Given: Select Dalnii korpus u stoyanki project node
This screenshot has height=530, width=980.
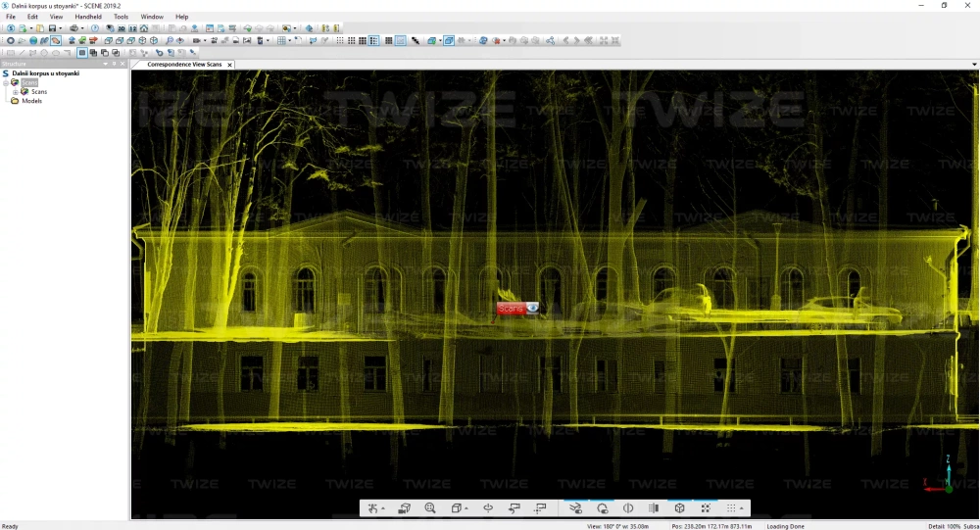Looking at the screenshot, I should pyautogui.click(x=45, y=73).
